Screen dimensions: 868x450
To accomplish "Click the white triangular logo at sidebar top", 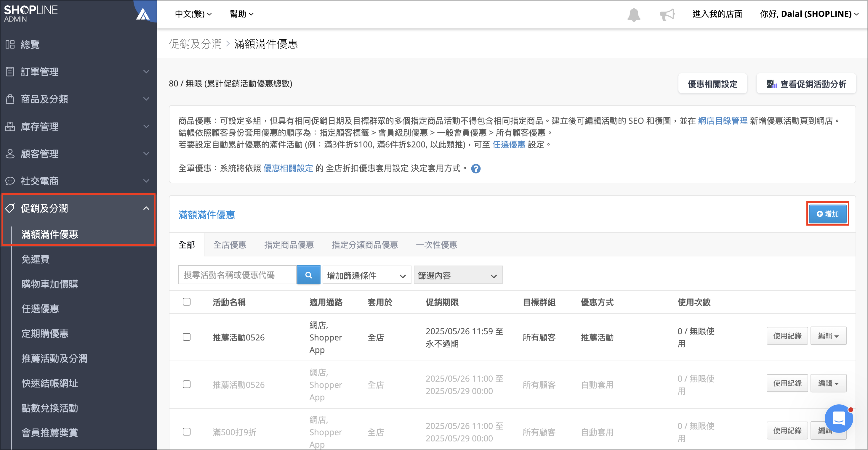I will pos(142,14).
